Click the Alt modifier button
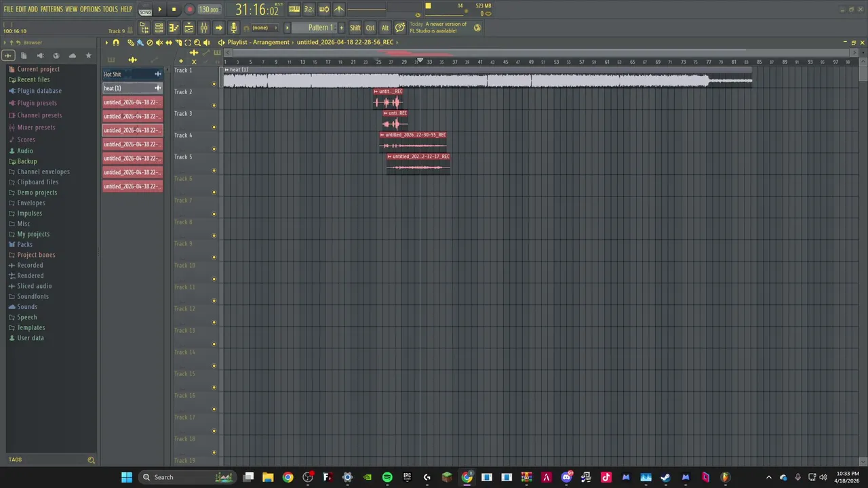Screen dimensions: 868x488 385,28
